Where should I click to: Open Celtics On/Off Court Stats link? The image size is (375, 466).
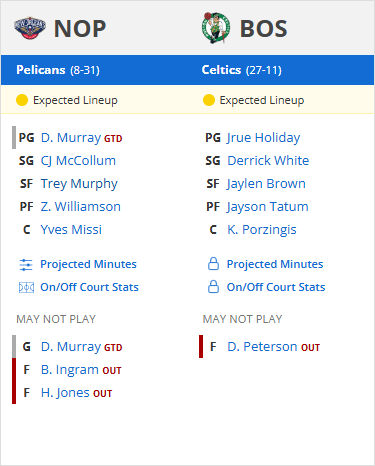pyautogui.click(x=276, y=287)
